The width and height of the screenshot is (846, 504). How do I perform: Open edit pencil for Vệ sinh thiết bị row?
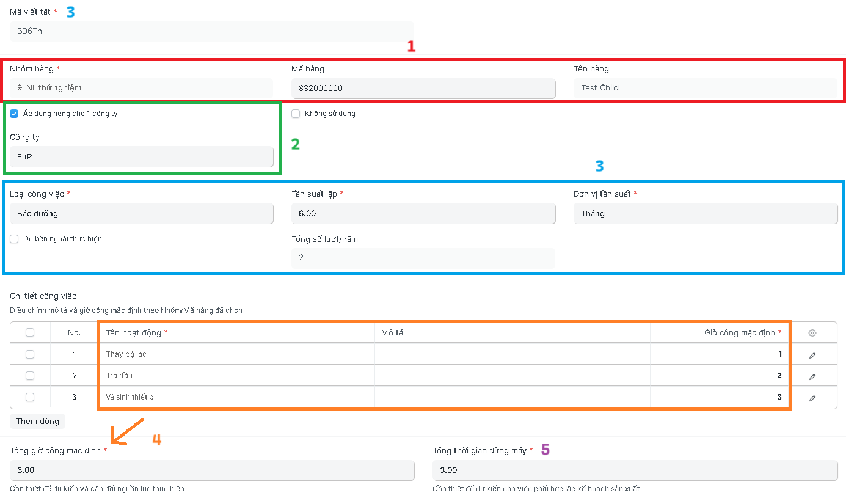pos(812,398)
